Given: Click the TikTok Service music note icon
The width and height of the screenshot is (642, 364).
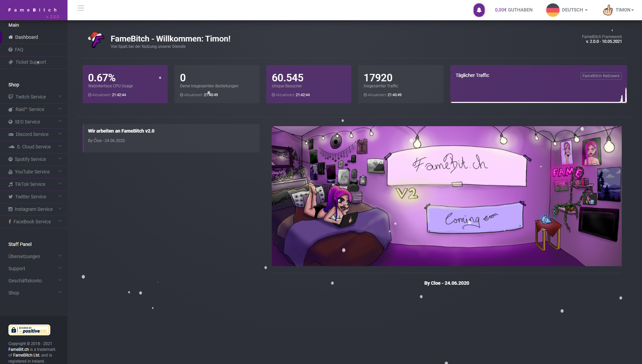Looking at the screenshot, I should tap(10, 184).
